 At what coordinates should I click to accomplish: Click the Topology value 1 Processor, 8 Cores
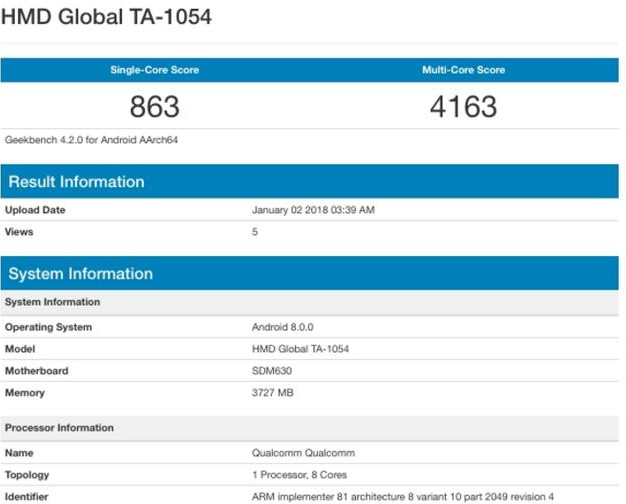[x=299, y=475]
